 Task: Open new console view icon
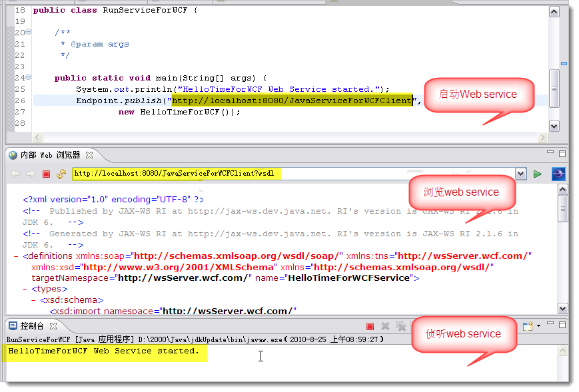528,326
